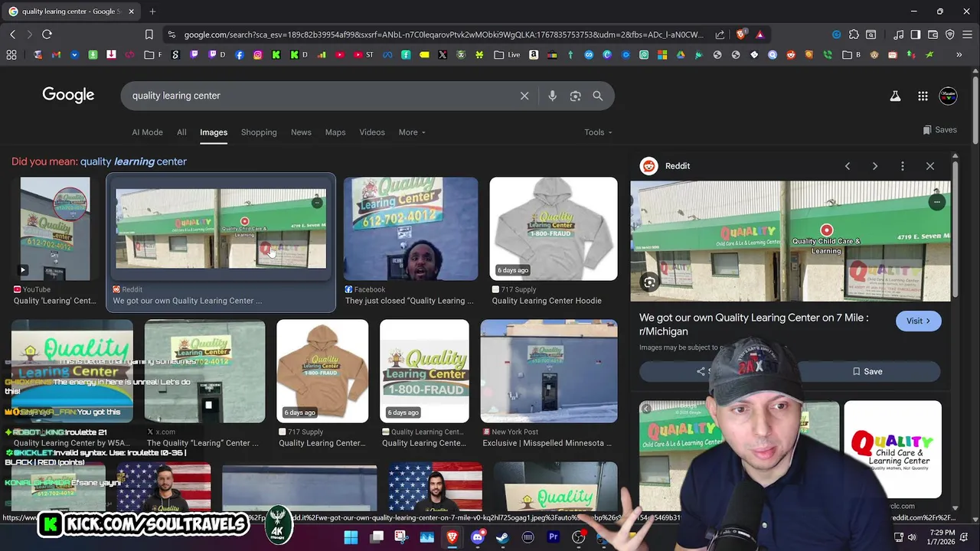Open the YouTube Quality 'Learing' Center thumbnail
Image resolution: width=980 pixels, height=551 pixels.
[x=55, y=228]
